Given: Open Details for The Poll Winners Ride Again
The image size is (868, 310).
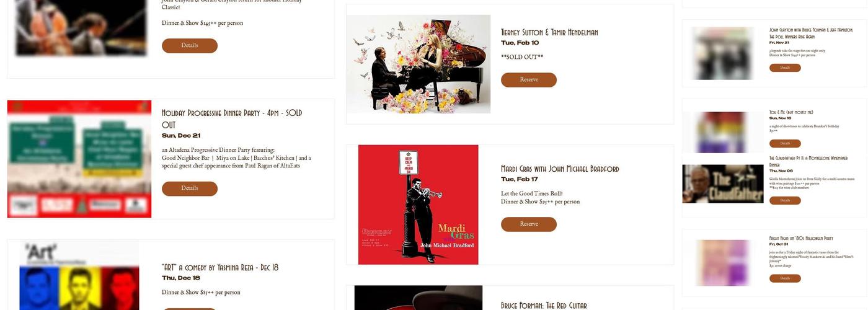Looking at the screenshot, I should click(x=785, y=68).
